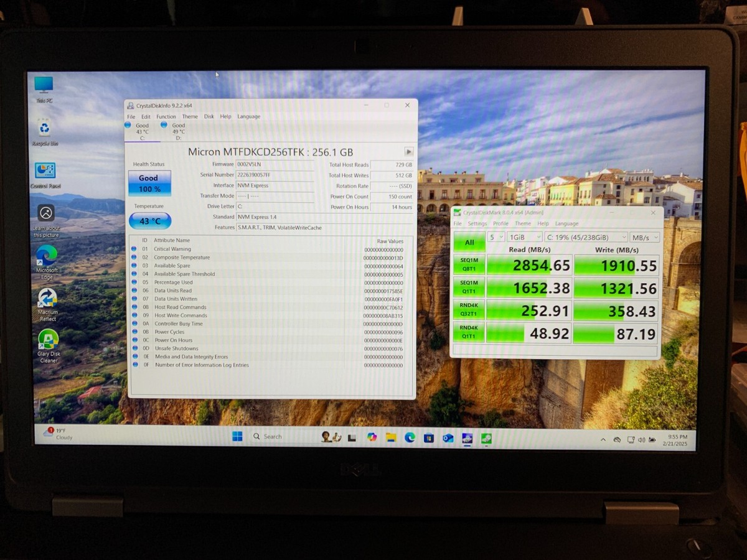Open CrystalDiskInfo Edit menu

click(x=146, y=116)
